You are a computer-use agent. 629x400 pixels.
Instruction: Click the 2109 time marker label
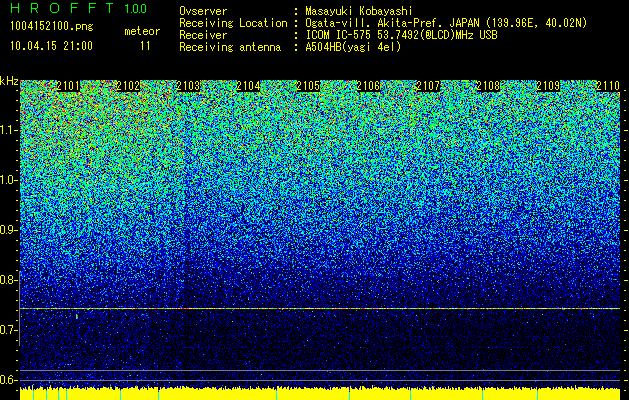coord(548,86)
